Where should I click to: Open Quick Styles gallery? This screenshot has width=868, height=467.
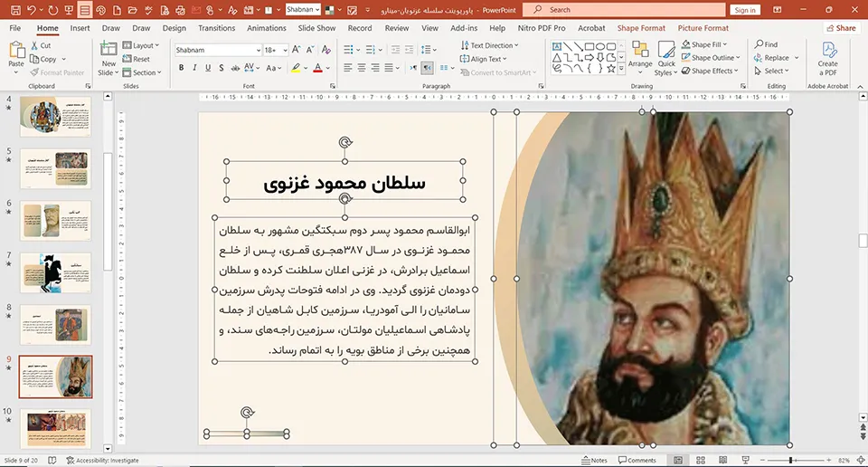[666, 58]
